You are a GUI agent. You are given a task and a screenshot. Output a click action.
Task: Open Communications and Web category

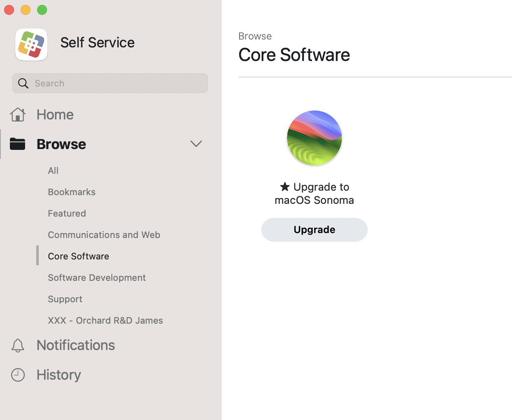click(x=104, y=235)
